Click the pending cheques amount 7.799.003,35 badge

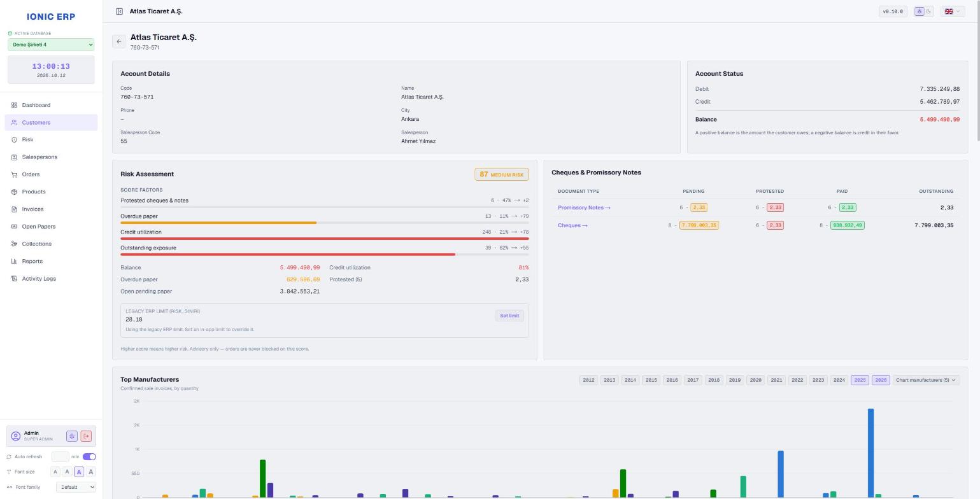(699, 225)
